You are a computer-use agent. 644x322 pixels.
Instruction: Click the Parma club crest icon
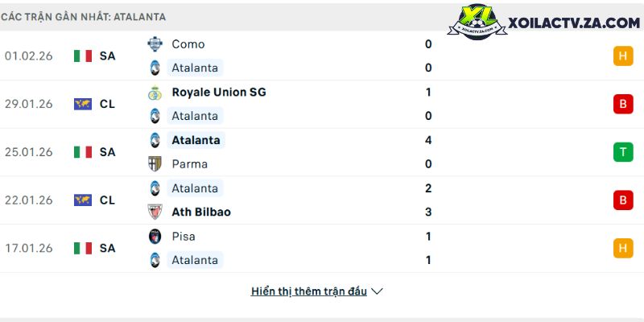[x=155, y=164]
